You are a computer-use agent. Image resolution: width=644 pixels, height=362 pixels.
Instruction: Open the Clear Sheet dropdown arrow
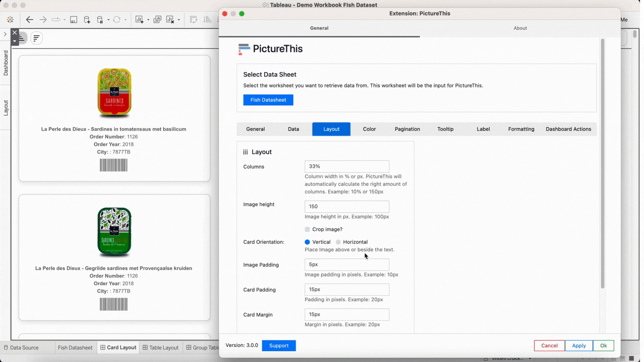(179, 20)
